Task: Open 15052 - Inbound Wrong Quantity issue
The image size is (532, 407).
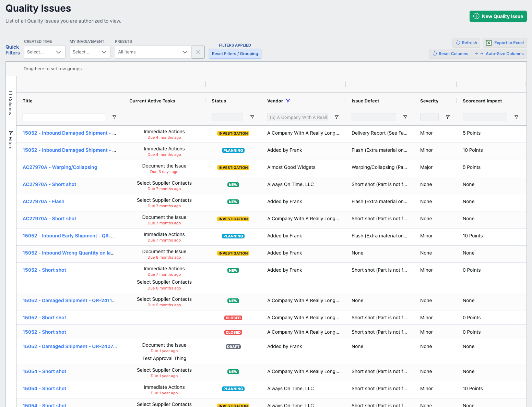Action: [x=69, y=253]
